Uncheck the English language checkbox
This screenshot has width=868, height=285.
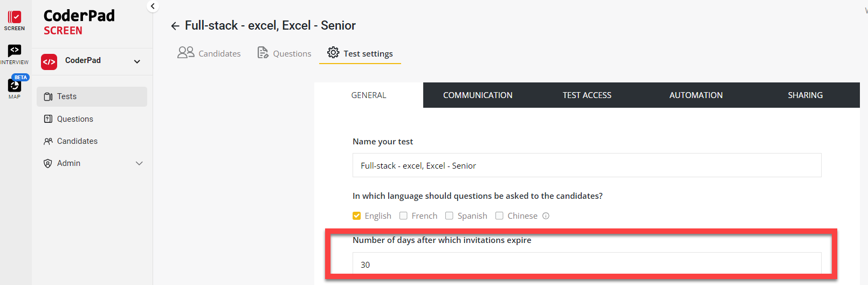(x=357, y=216)
